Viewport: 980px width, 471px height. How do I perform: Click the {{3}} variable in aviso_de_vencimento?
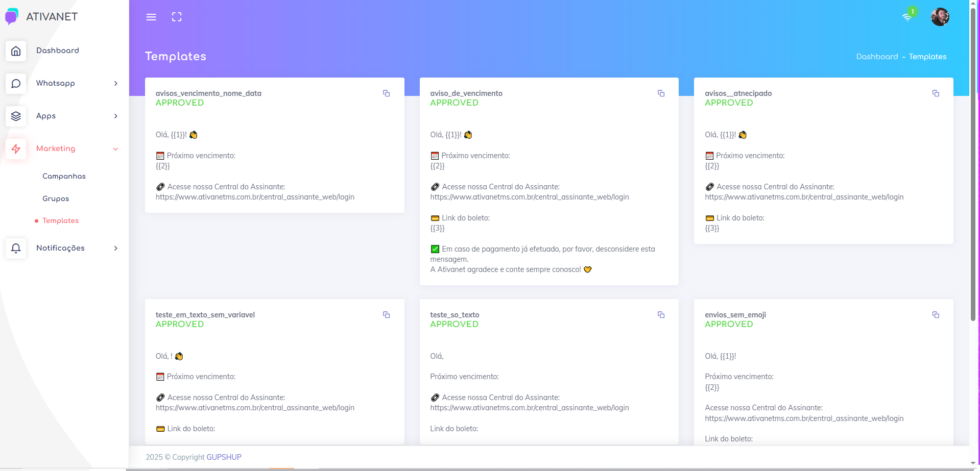[437, 228]
